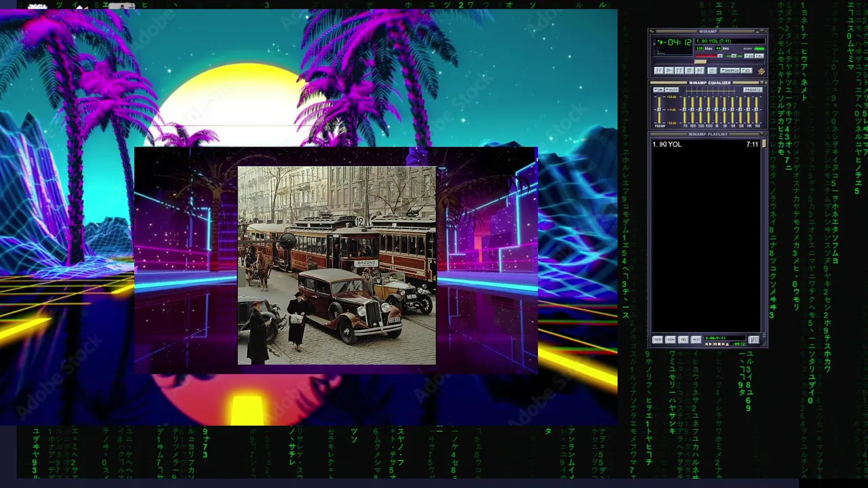The width and height of the screenshot is (868, 488).
Task: Click the 12K equalizer band slider
Action: pos(741,110)
